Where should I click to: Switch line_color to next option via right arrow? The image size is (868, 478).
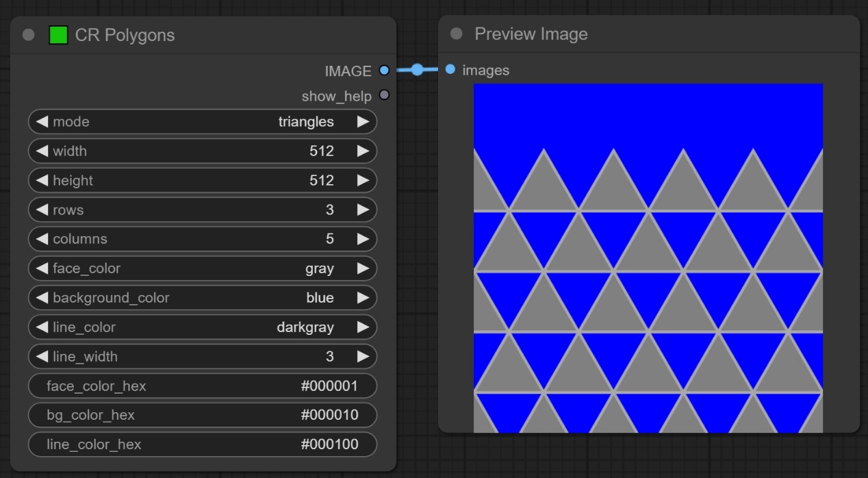click(x=363, y=327)
